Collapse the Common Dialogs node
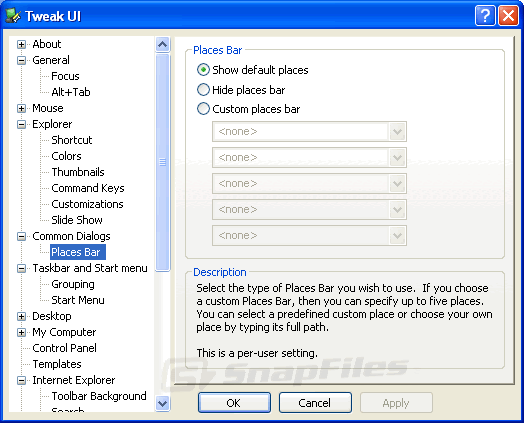The width and height of the screenshot is (524, 423). (x=21, y=236)
